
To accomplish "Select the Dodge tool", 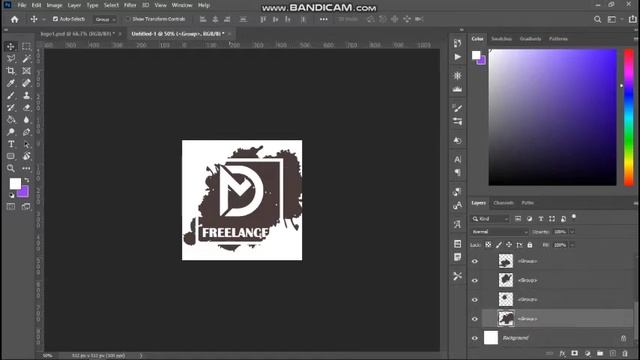I will [11, 132].
